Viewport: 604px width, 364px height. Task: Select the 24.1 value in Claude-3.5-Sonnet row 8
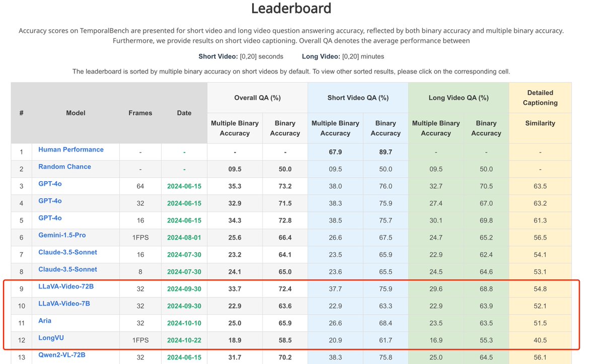pos(235,272)
